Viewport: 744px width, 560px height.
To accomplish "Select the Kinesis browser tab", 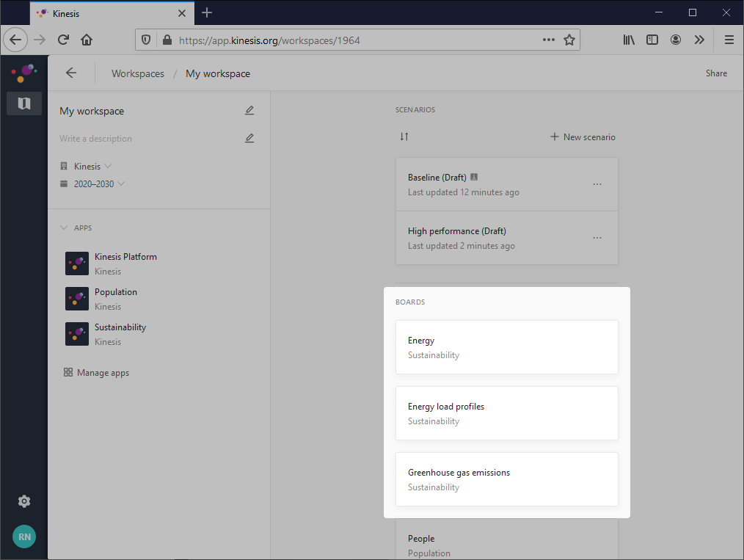I will coord(112,13).
